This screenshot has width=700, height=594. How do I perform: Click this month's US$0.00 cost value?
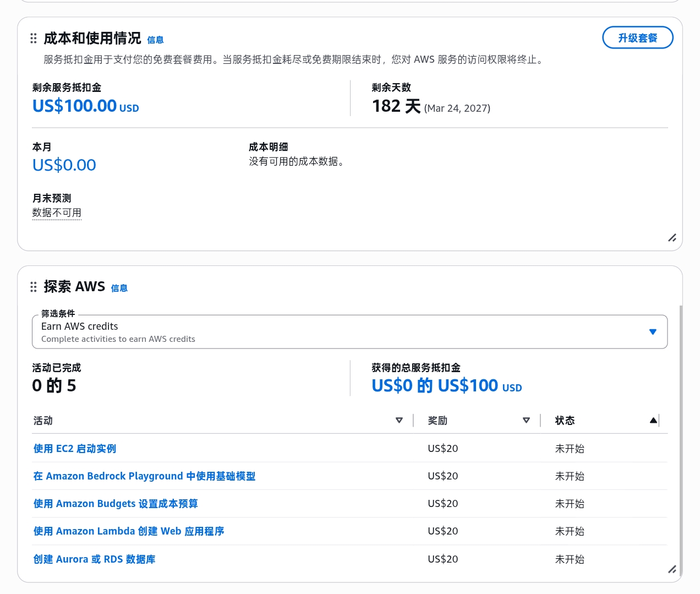[64, 165]
